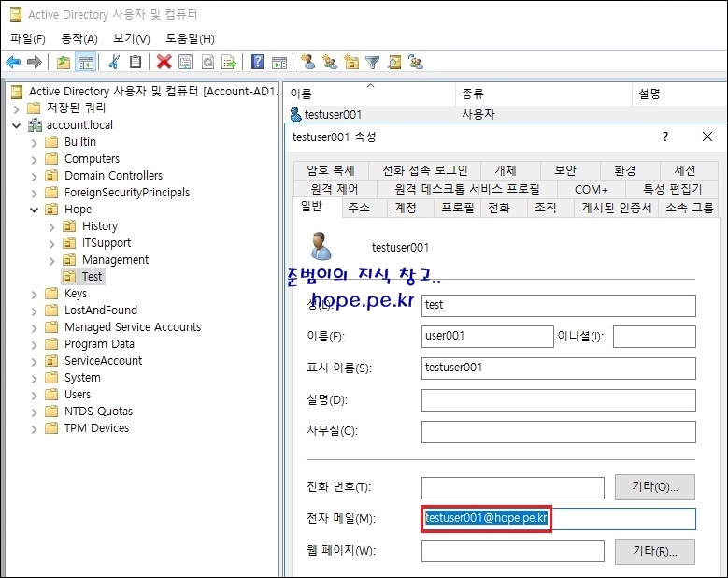
Task: Select Managed Service Accounts in tree
Action: pos(133,327)
